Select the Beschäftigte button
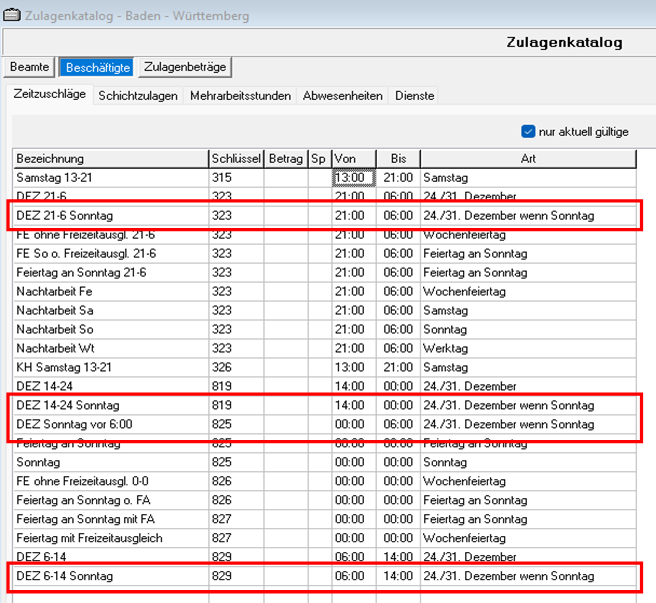Screen dimensions: 656x603 pos(96,67)
